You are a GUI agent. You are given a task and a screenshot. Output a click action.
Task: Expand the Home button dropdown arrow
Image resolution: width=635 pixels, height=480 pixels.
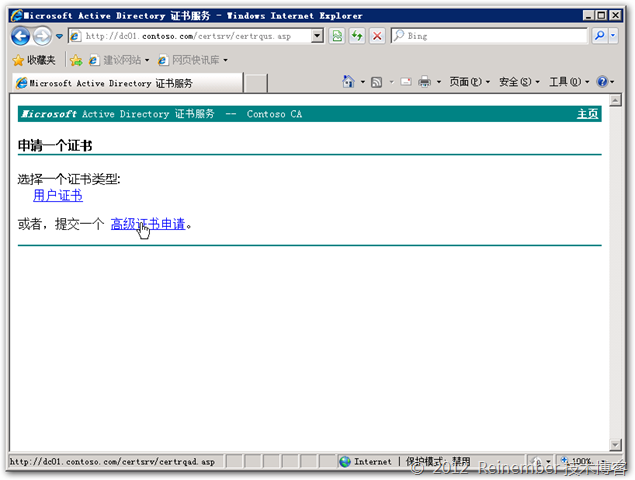tap(362, 82)
